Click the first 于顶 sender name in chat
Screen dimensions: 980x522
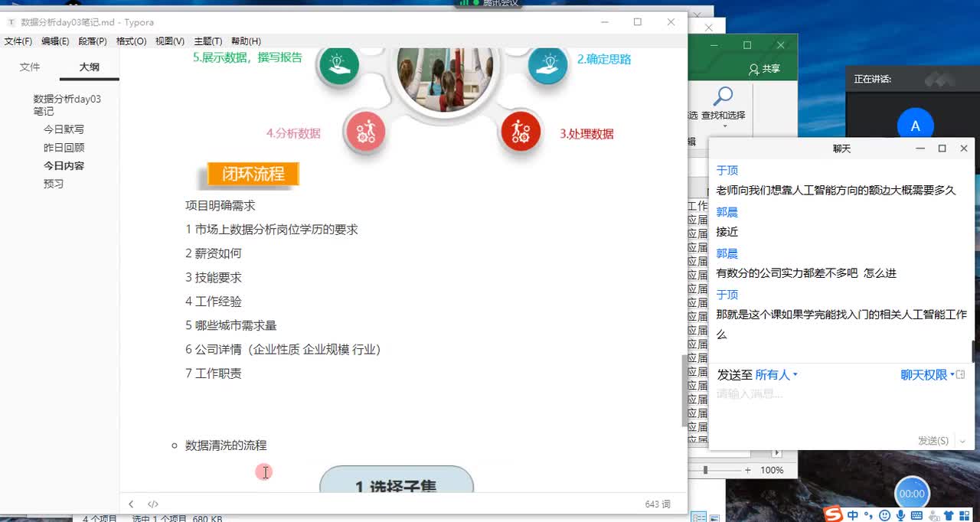(x=727, y=171)
